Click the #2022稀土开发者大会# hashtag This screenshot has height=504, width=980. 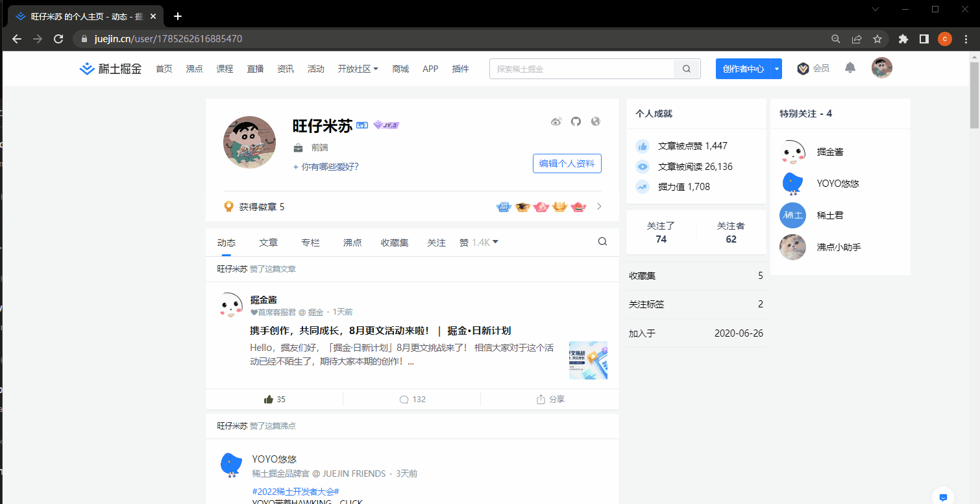click(x=295, y=492)
